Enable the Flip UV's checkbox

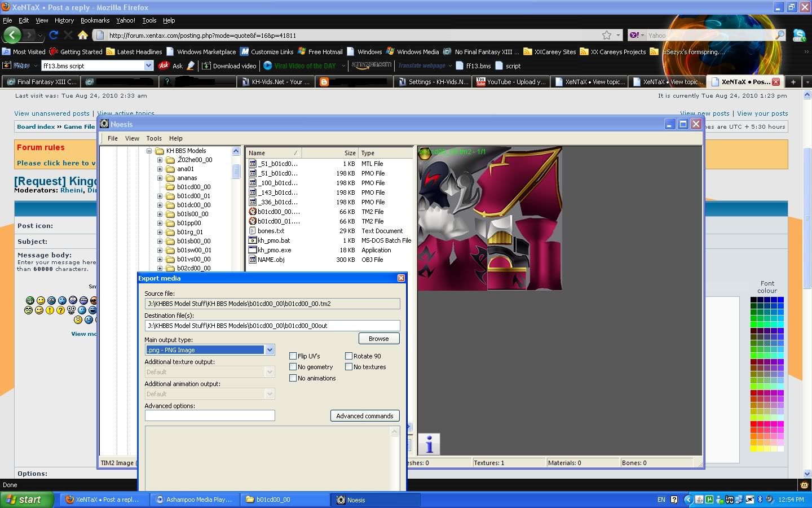pyautogui.click(x=293, y=356)
